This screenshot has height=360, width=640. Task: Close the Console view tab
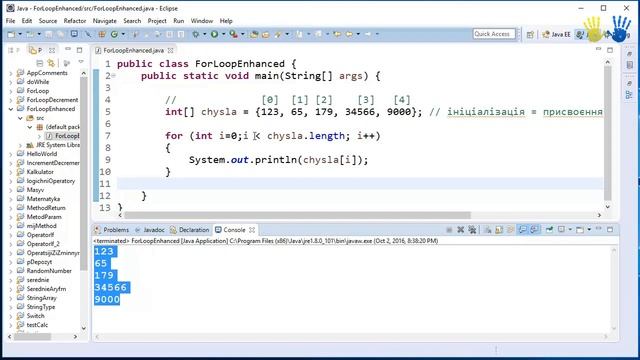pos(252,230)
